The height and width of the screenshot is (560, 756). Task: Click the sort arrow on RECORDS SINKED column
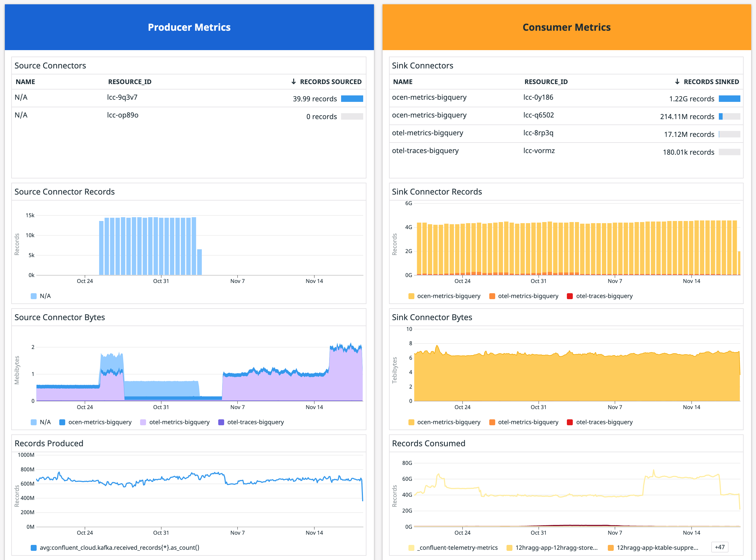click(x=678, y=82)
